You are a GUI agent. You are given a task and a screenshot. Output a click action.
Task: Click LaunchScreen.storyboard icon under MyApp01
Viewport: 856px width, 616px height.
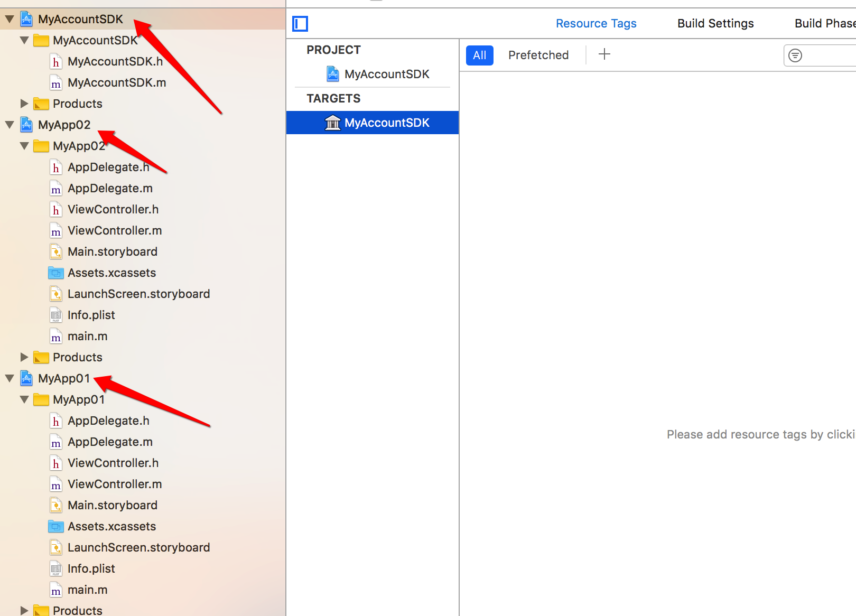(x=56, y=548)
